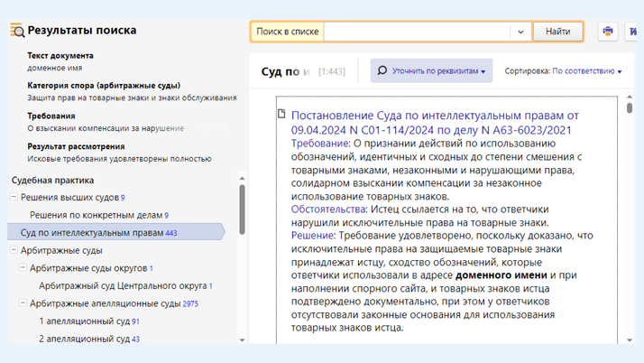Click the magnifier icon in Уточнить по реквизитам

[x=382, y=70]
